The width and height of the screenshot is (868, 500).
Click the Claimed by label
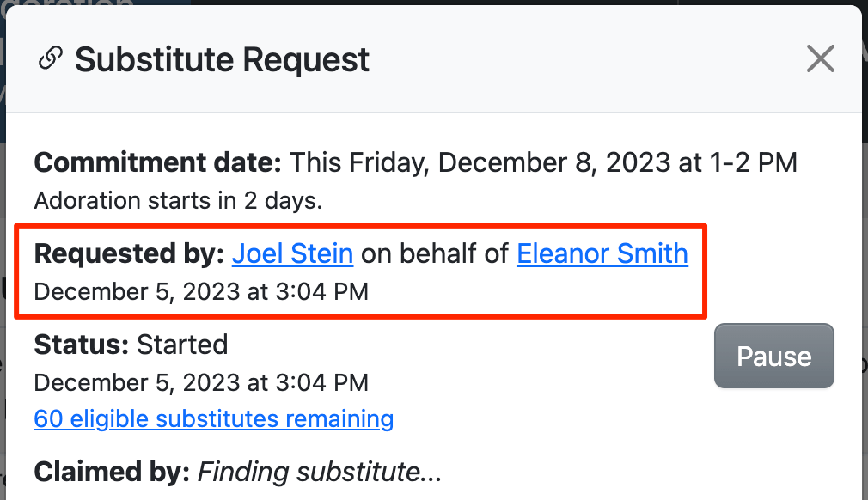pos(111,472)
